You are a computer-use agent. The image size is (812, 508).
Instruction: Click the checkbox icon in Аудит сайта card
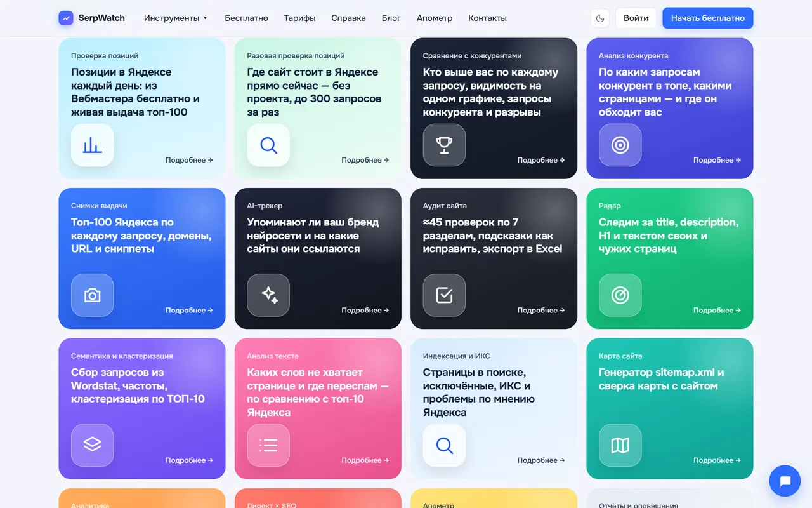point(444,295)
